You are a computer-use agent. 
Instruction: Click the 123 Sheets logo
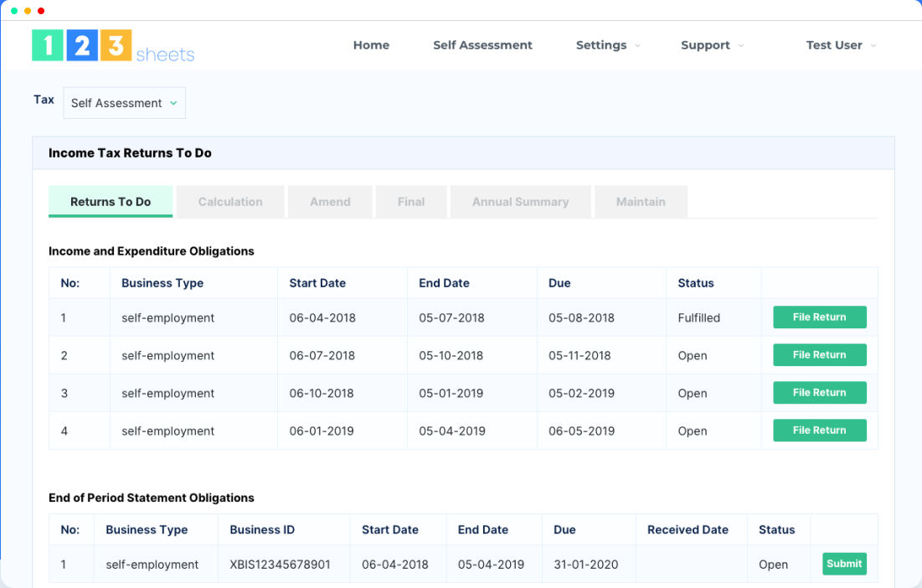point(112,46)
